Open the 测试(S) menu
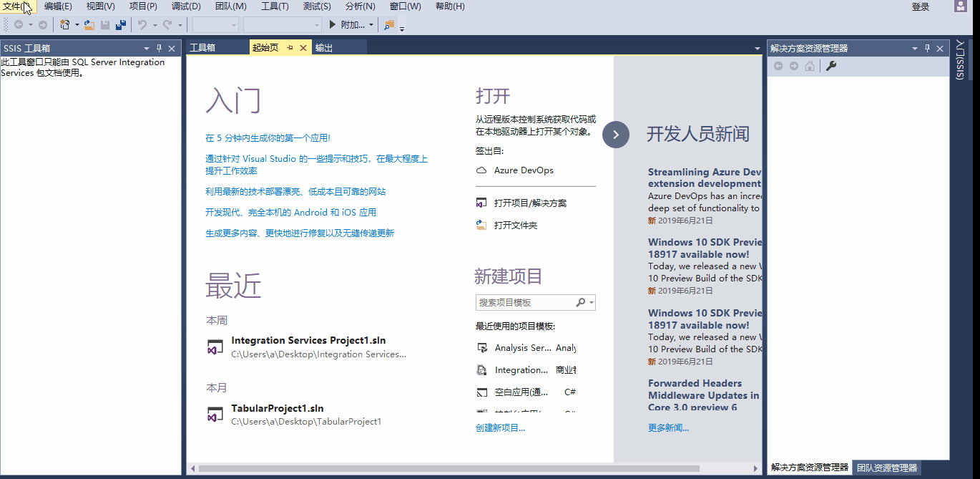 coord(317,6)
